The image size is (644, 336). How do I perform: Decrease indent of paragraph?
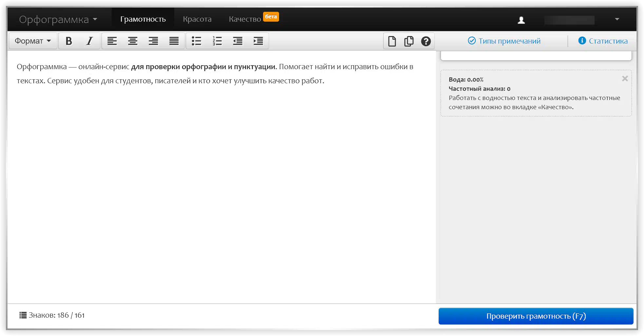[238, 41]
